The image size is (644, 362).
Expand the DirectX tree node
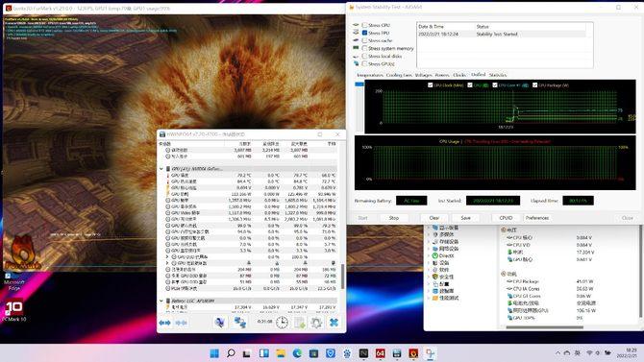tap(429, 255)
